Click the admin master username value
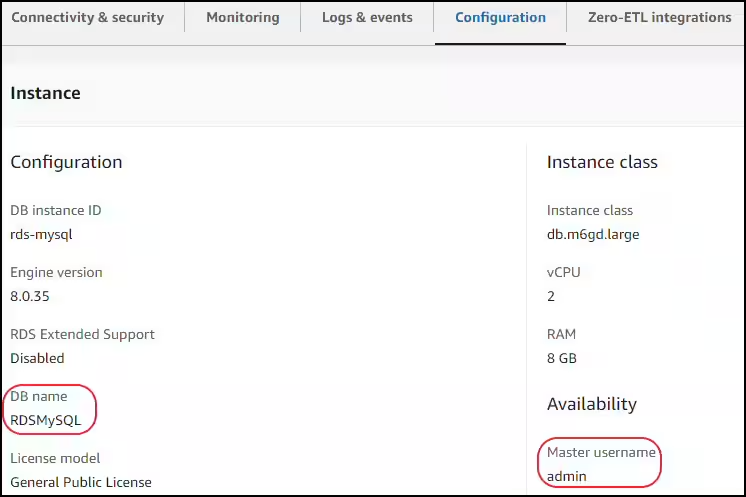 click(x=567, y=476)
